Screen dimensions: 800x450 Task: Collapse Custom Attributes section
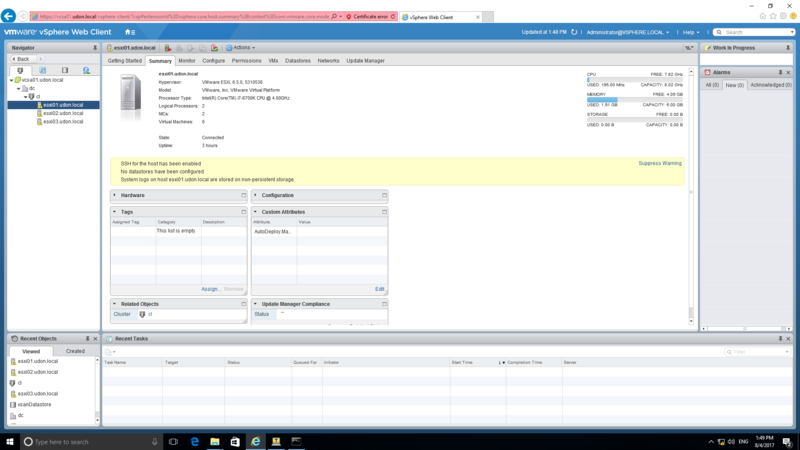pyautogui.click(x=255, y=212)
